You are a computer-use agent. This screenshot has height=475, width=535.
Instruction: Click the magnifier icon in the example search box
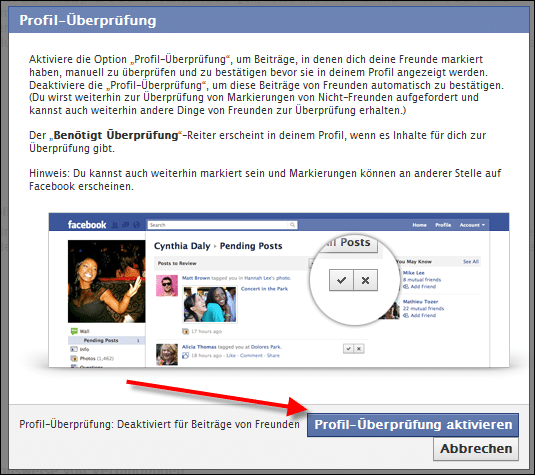point(292,225)
